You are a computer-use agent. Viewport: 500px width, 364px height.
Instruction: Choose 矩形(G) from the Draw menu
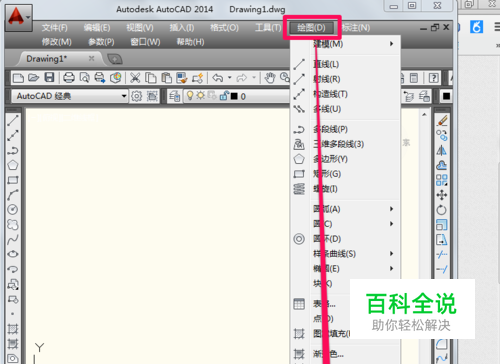[346, 174]
